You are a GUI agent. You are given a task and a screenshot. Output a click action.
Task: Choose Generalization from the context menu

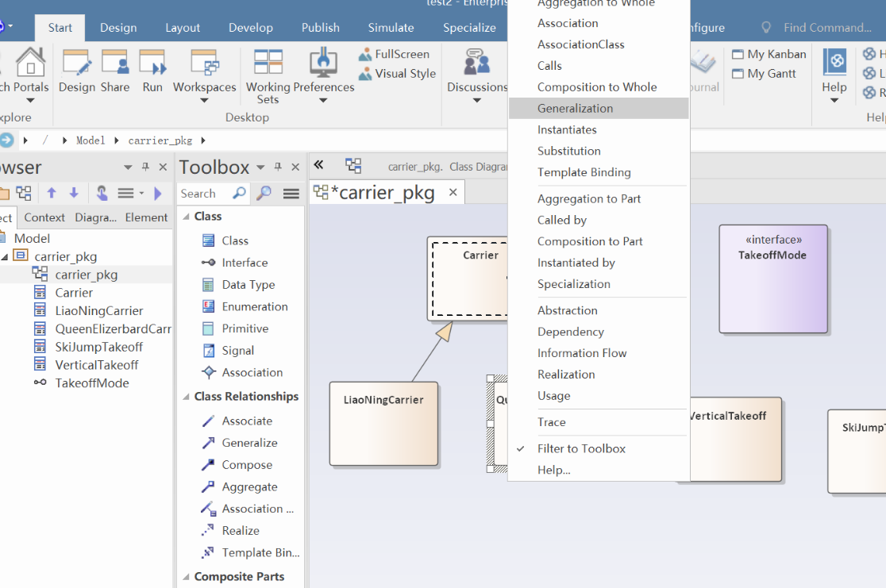click(599, 109)
